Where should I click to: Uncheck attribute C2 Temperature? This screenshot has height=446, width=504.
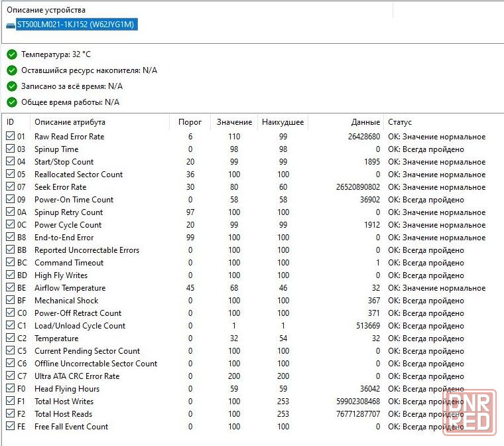coord(11,338)
